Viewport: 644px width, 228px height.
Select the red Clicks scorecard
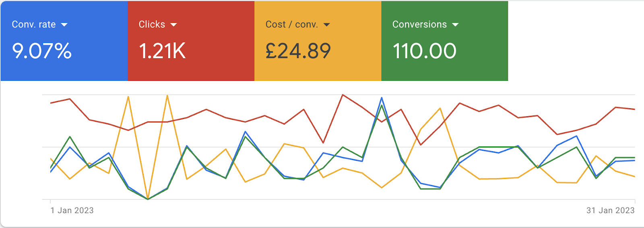[x=191, y=41]
